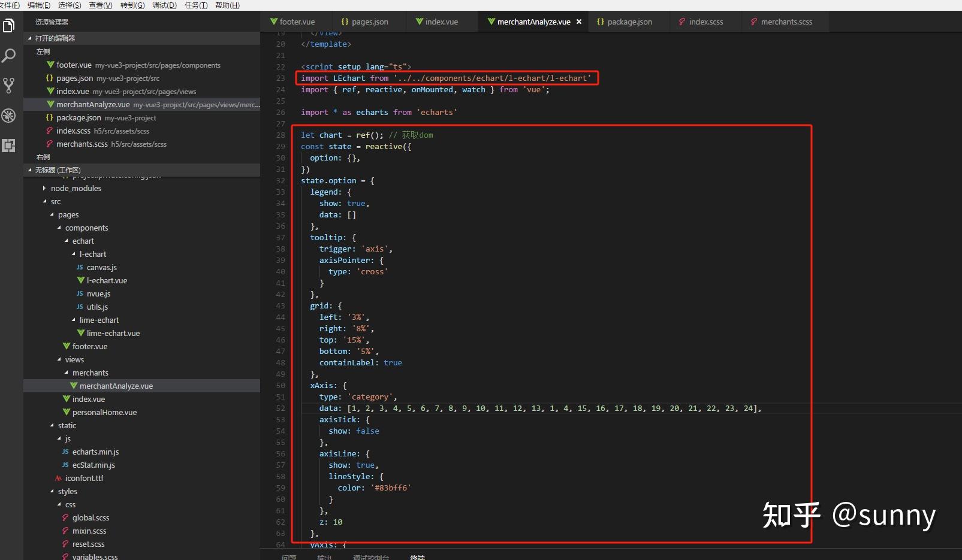The image size is (962, 560).
Task: Click the iconfont.ttf font file icon
Action: point(58,478)
